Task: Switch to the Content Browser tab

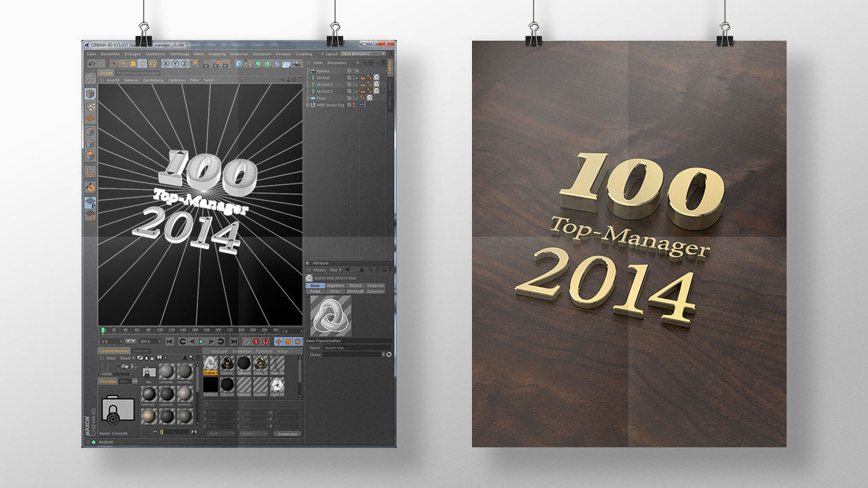Action: pos(115,351)
